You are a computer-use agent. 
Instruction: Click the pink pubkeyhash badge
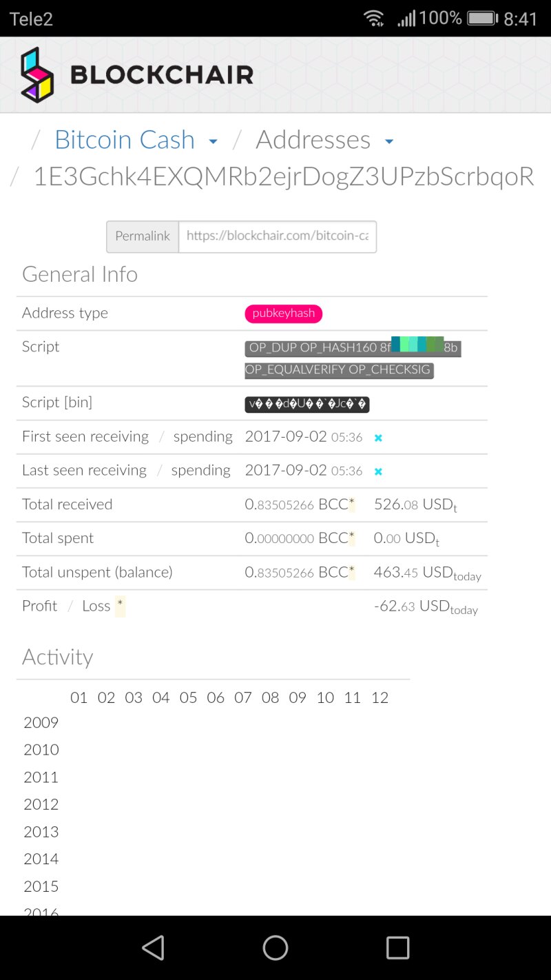(283, 314)
